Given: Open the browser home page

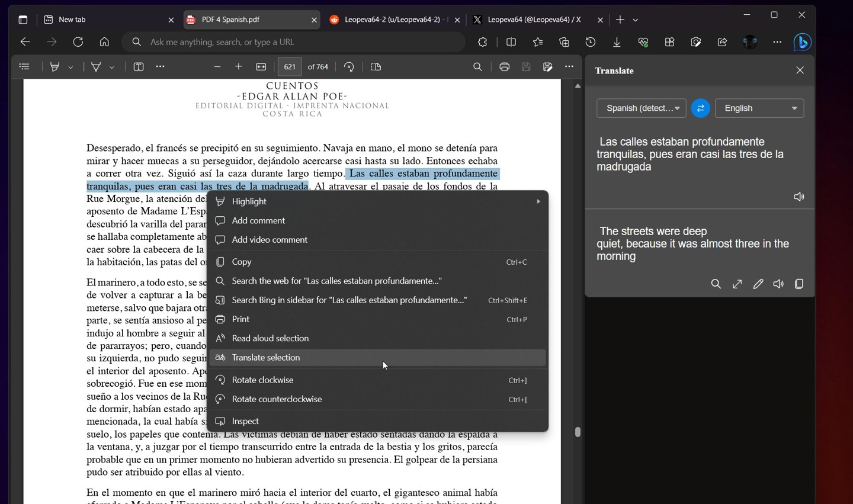Looking at the screenshot, I should (x=104, y=42).
